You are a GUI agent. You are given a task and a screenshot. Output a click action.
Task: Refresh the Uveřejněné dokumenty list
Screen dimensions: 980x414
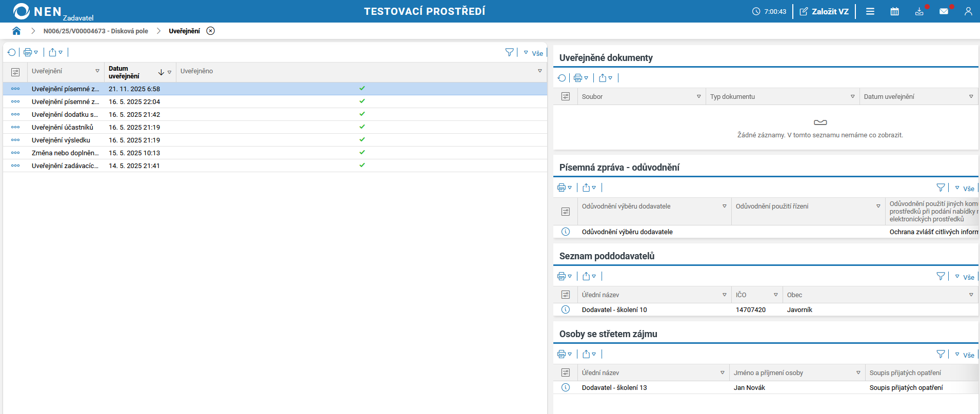click(562, 78)
